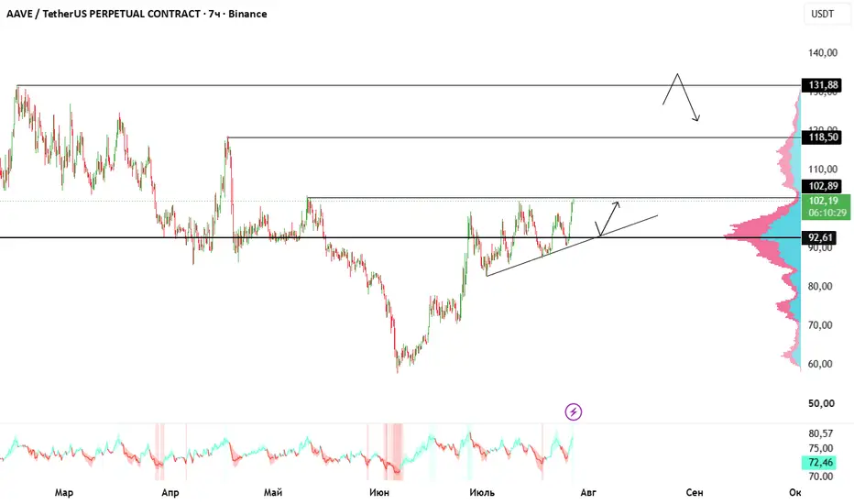Screen dimensions: 854x504
Task: Click the Сен month label
Action: pyautogui.click(x=695, y=493)
